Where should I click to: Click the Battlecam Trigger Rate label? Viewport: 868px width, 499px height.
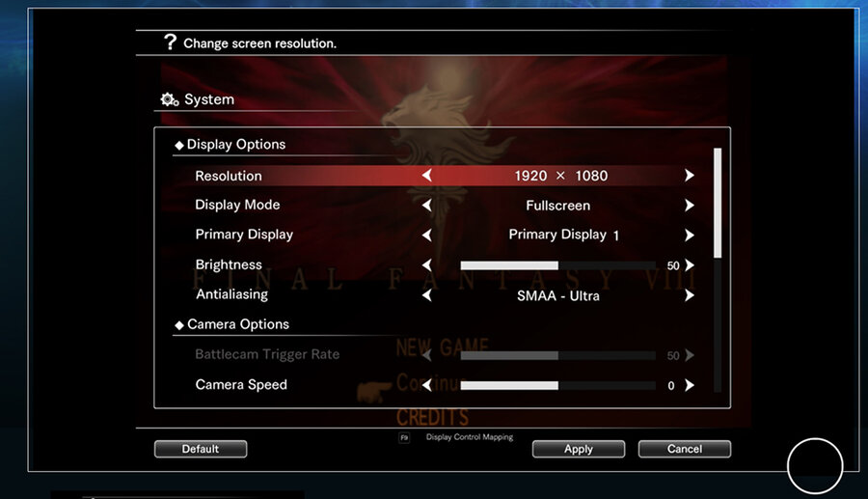tap(267, 354)
